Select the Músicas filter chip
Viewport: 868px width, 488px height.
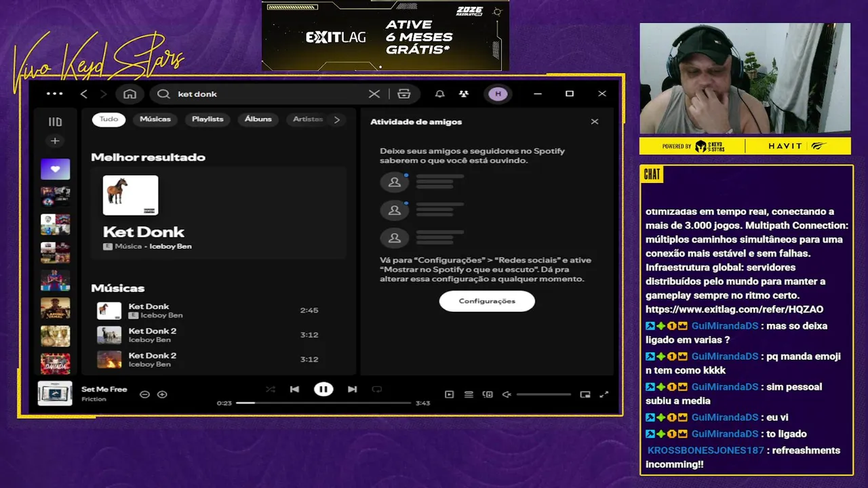155,119
